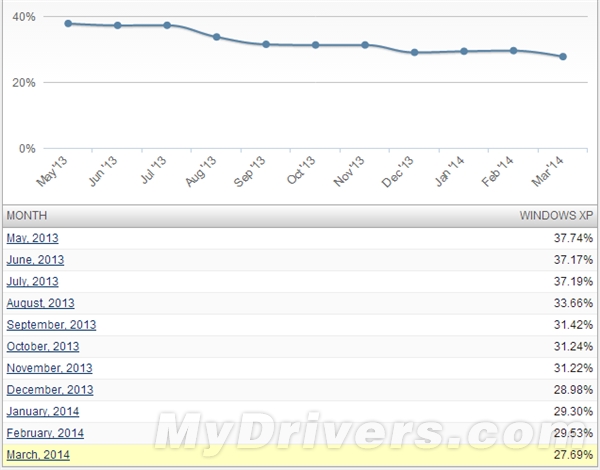Click the WINDOWS XP column header

556,215
